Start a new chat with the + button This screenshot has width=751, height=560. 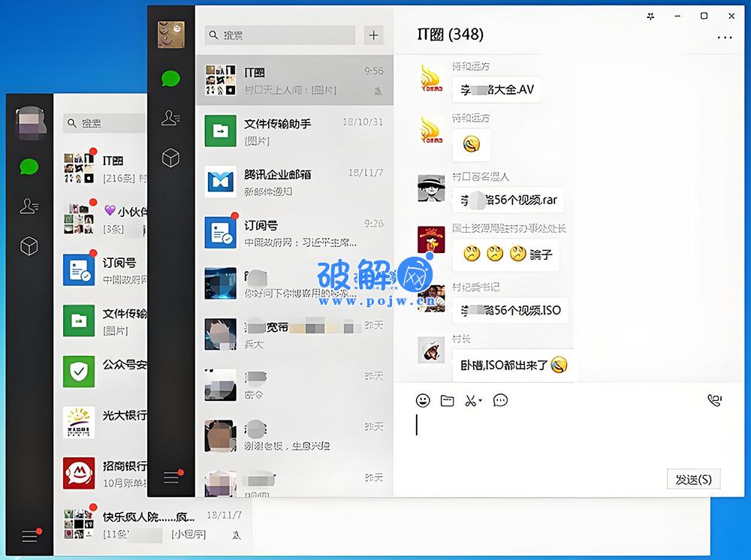tap(373, 35)
